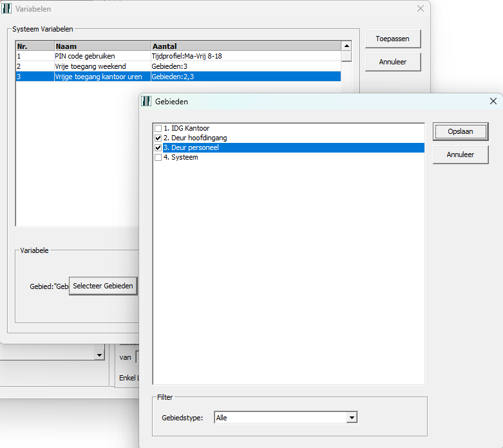Close the Variabelen window
The height and width of the screenshot is (448, 503).
[421, 9]
